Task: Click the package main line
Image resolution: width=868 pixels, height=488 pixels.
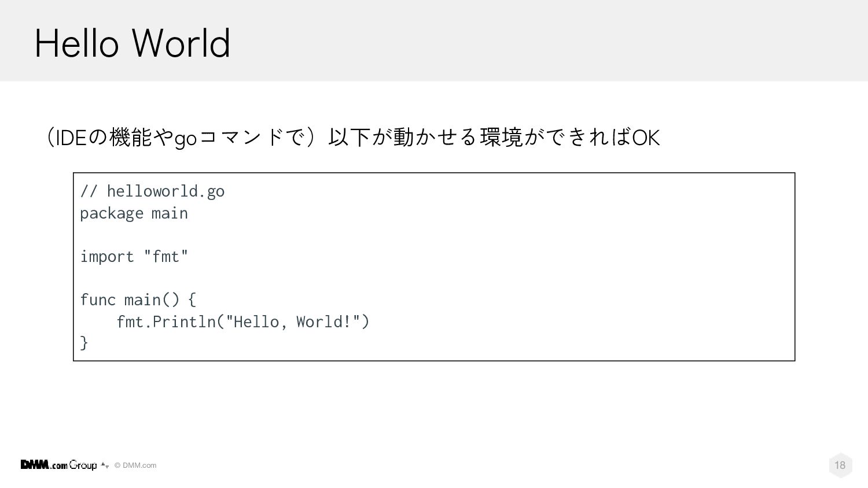Action: point(134,213)
